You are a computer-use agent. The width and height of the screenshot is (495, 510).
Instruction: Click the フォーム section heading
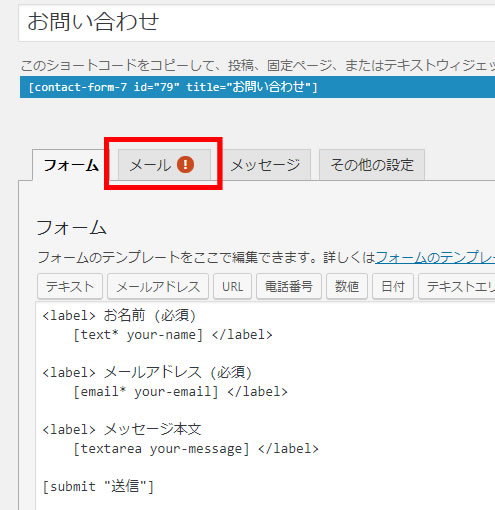(x=71, y=228)
